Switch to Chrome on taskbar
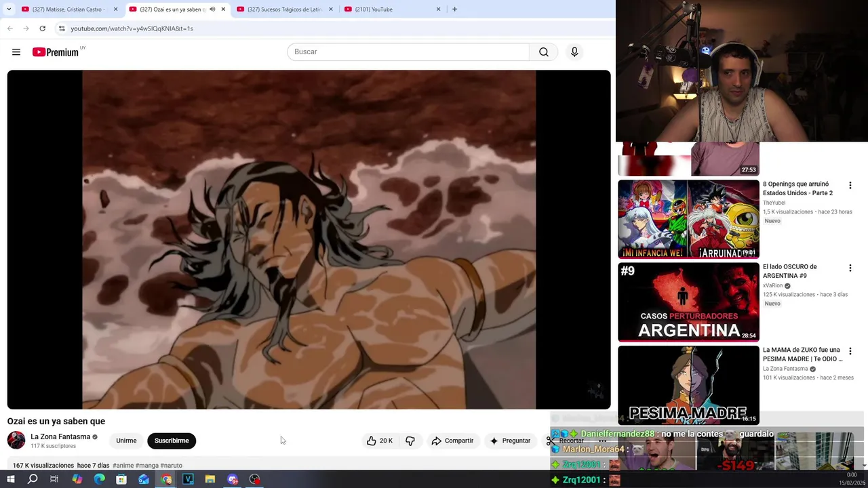 click(166, 479)
